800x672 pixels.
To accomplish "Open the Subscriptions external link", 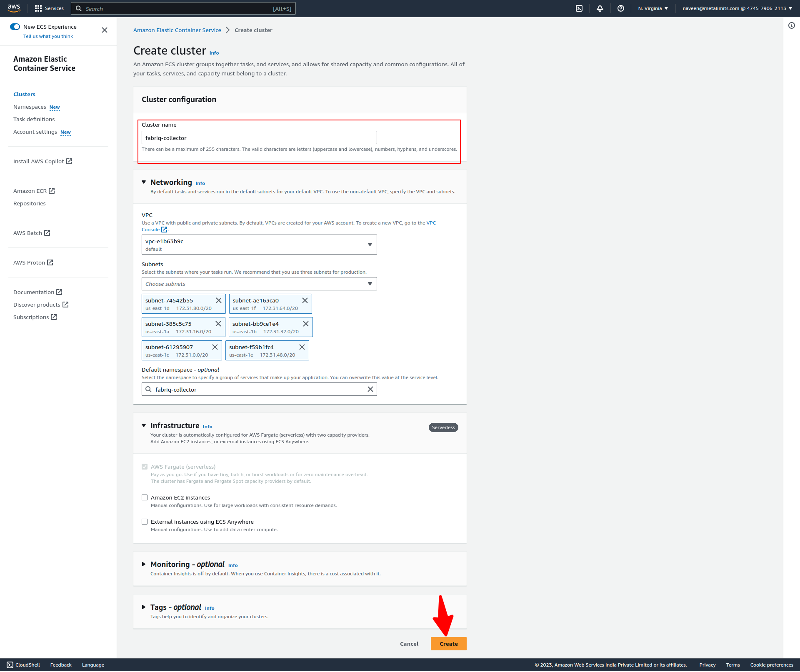I will coord(35,317).
